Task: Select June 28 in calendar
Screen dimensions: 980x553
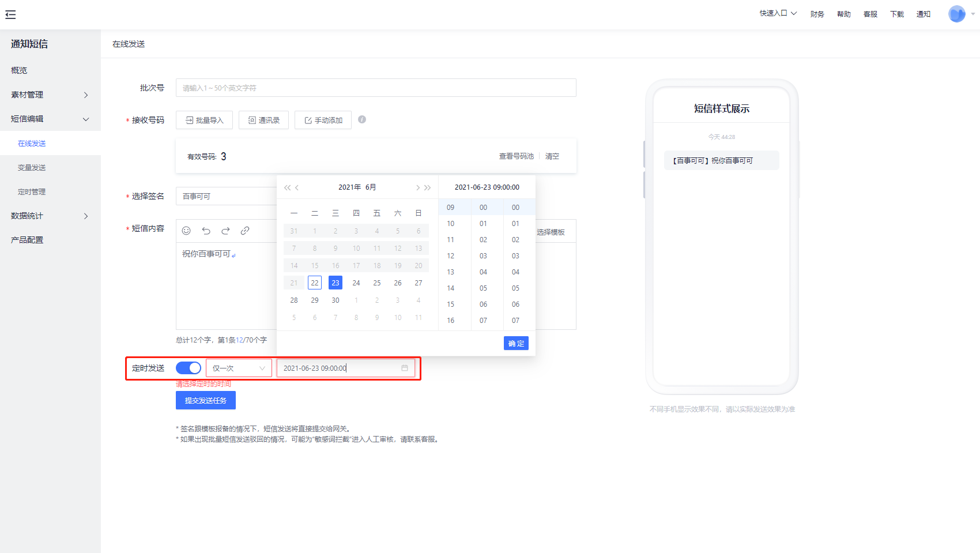Action: tap(294, 300)
